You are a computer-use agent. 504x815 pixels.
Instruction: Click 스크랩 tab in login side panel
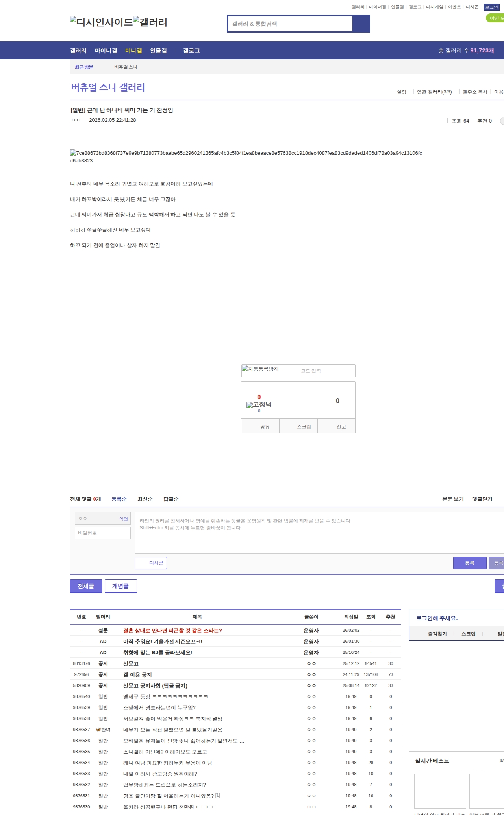point(468,634)
